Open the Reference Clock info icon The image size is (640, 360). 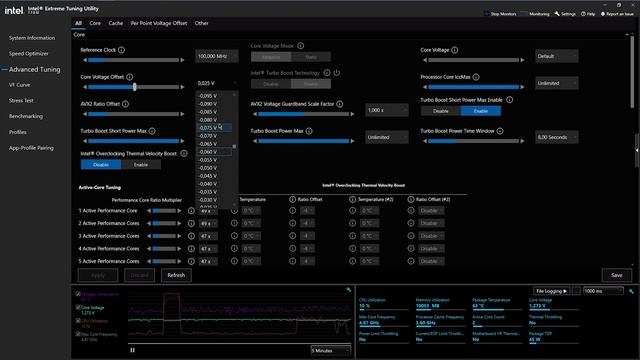point(121,50)
